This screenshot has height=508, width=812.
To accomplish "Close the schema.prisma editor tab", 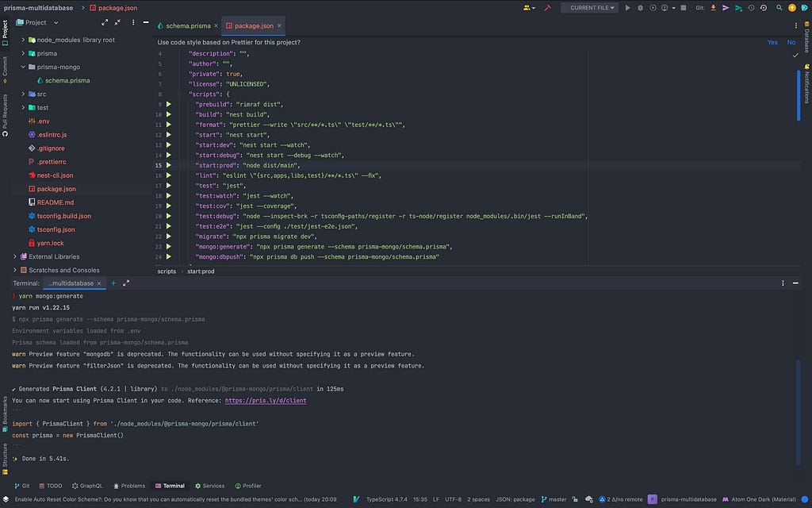I will tap(216, 25).
